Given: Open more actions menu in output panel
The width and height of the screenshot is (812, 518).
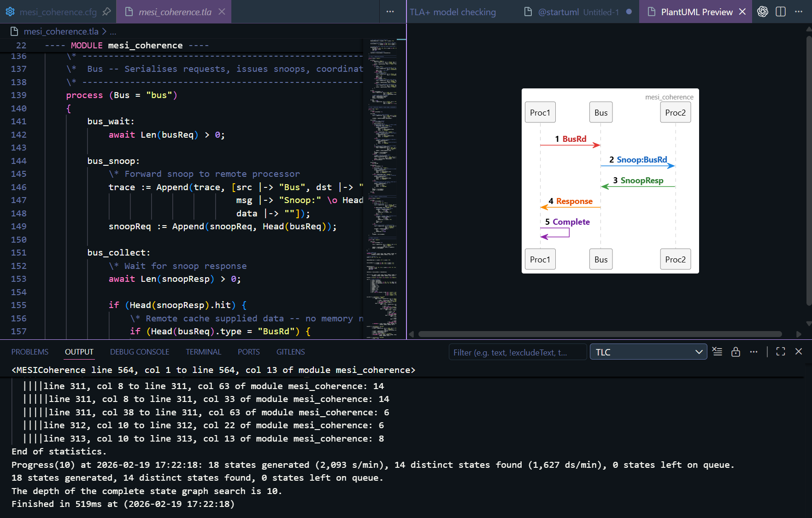Looking at the screenshot, I should [753, 352].
